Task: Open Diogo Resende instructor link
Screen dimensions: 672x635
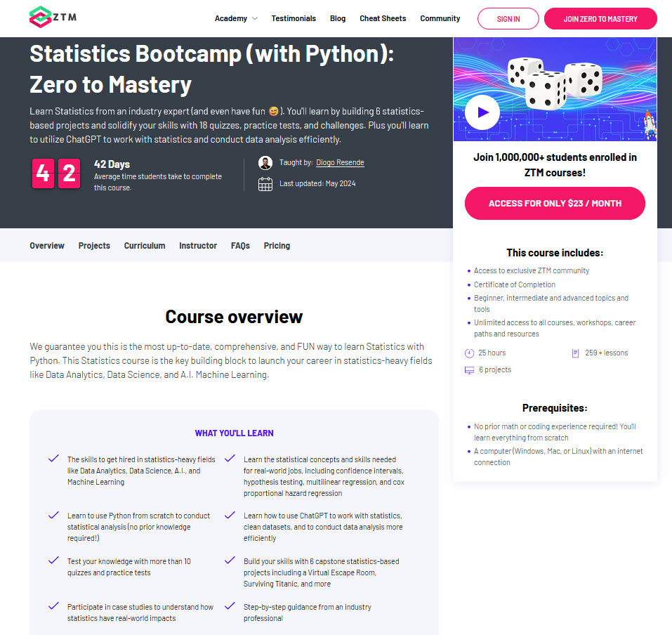Action: point(341,162)
